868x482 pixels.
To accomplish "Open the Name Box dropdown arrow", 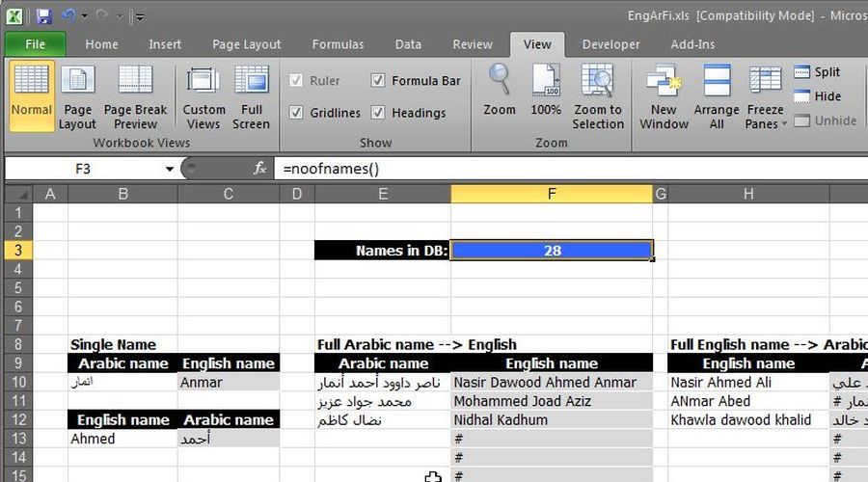I will [x=170, y=169].
